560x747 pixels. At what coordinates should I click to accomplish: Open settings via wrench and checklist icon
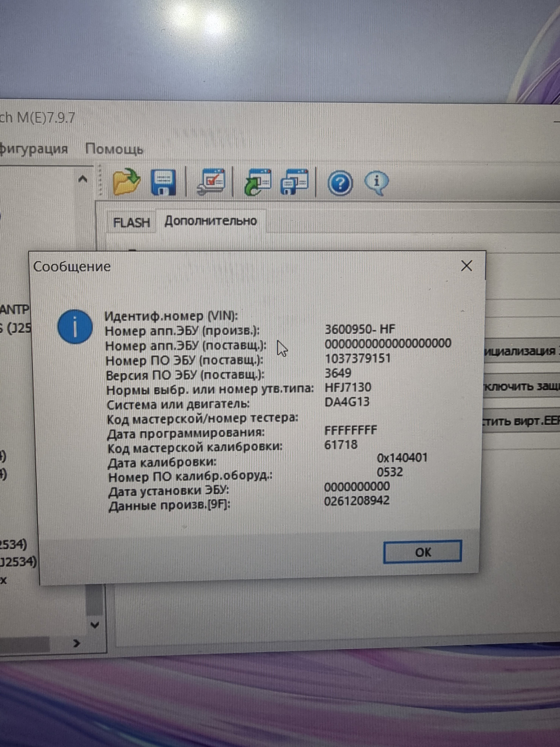tap(211, 182)
